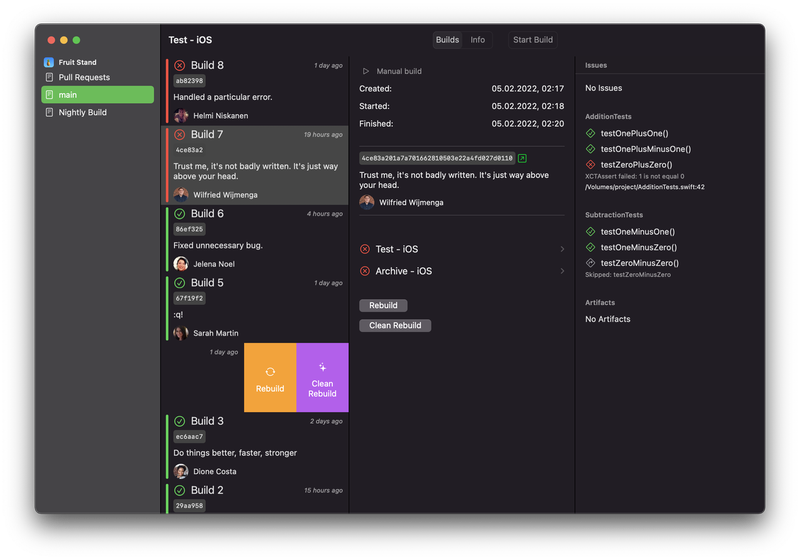This screenshot has height=560, width=800.
Task: Click the success checkmark icon on Build 6
Action: (180, 214)
